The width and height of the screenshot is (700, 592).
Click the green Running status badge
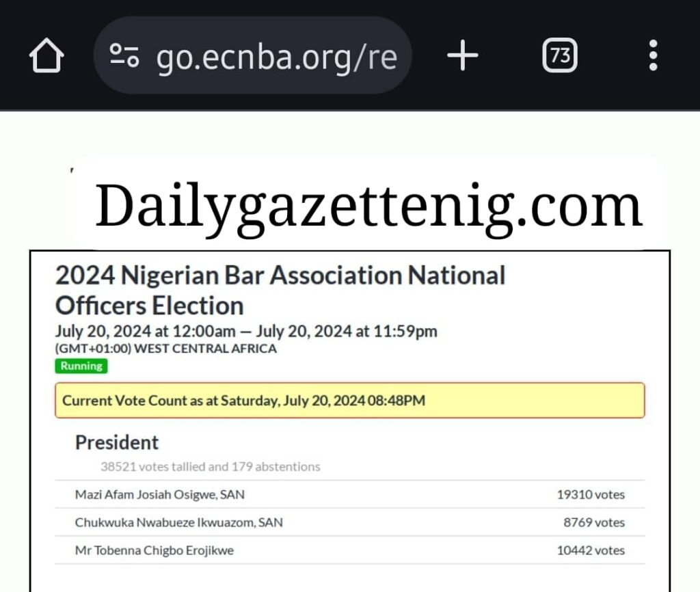tap(81, 366)
